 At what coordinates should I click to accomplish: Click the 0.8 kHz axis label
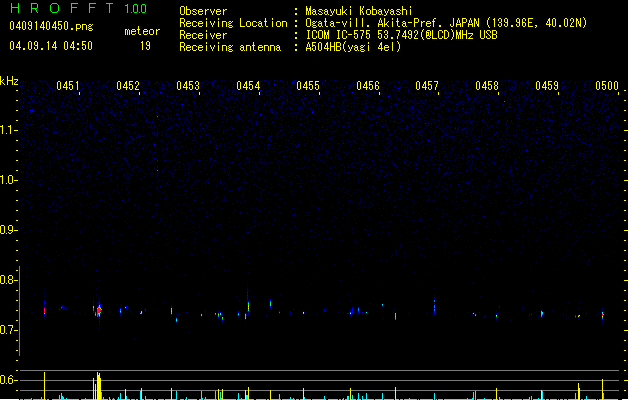click(x=9, y=280)
